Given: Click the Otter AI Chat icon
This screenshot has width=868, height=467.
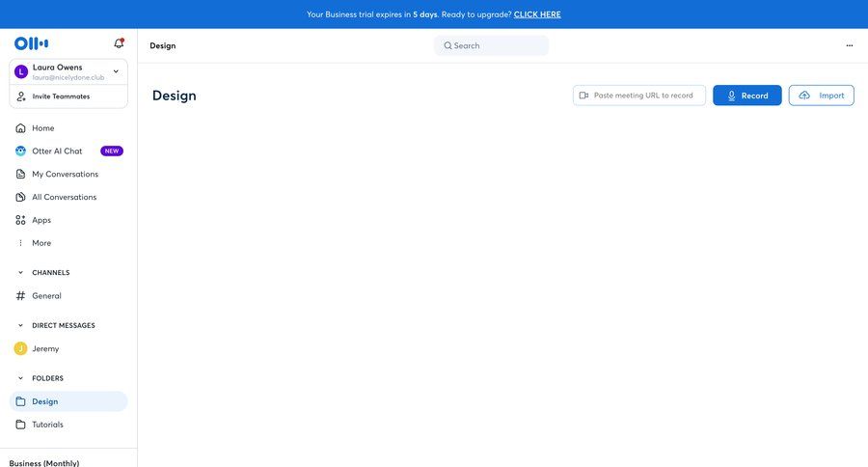Looking at the screenshot, I should (20, 151).
